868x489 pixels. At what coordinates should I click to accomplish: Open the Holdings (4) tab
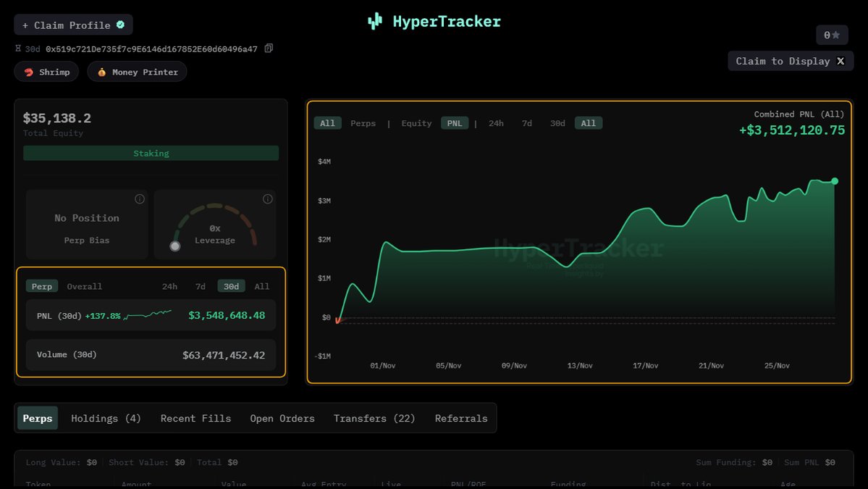[x=106, y=418]
